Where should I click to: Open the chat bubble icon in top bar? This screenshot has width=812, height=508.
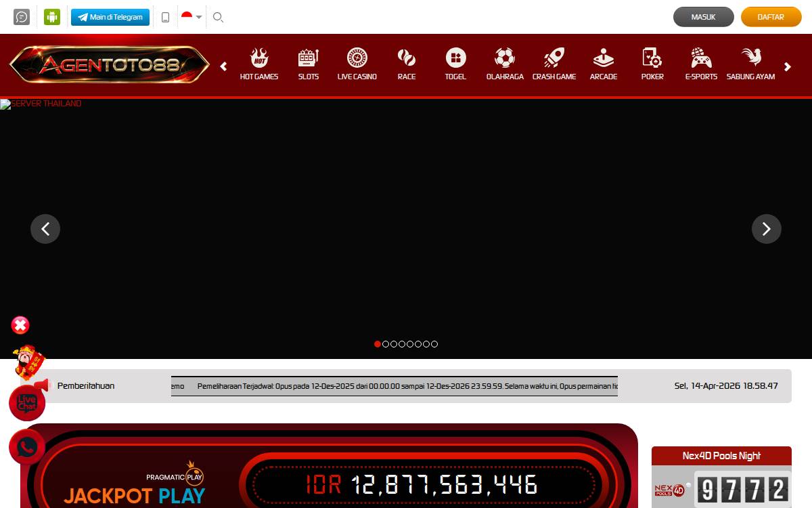point(22,17)
